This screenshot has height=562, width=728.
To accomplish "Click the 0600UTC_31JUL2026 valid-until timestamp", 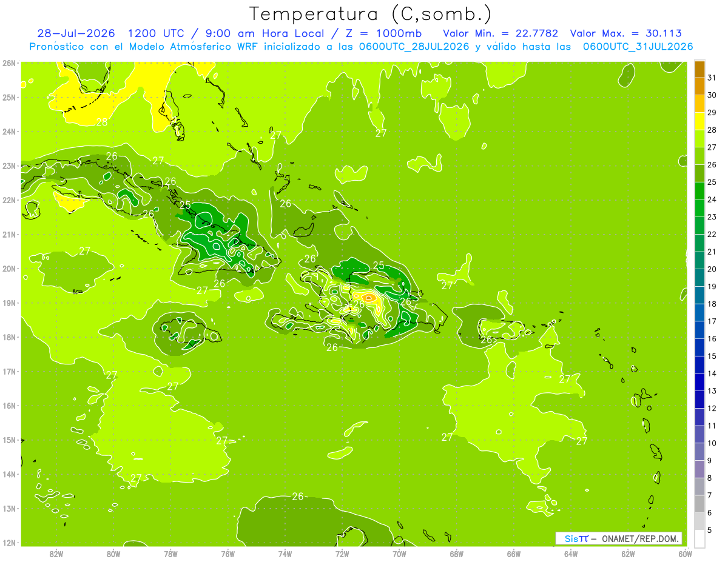I will point(638,47).
